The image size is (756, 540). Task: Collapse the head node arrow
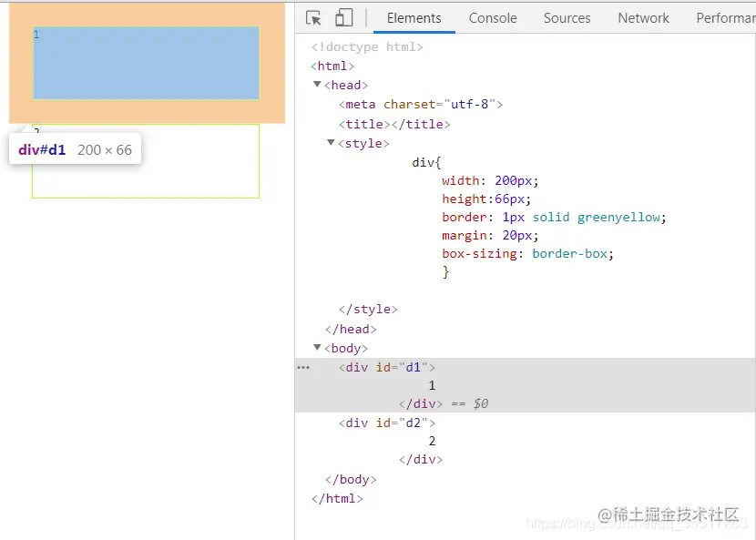(317, 85)
